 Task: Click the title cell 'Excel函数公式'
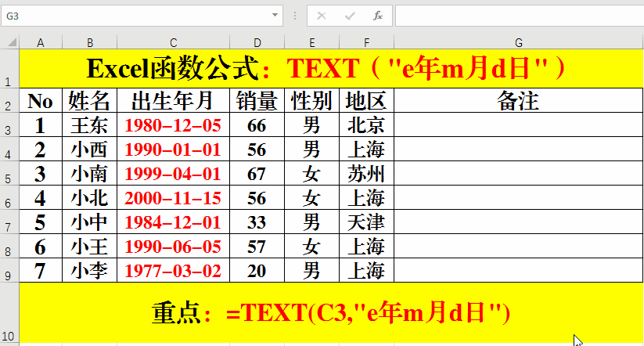[x=331, y=69]
